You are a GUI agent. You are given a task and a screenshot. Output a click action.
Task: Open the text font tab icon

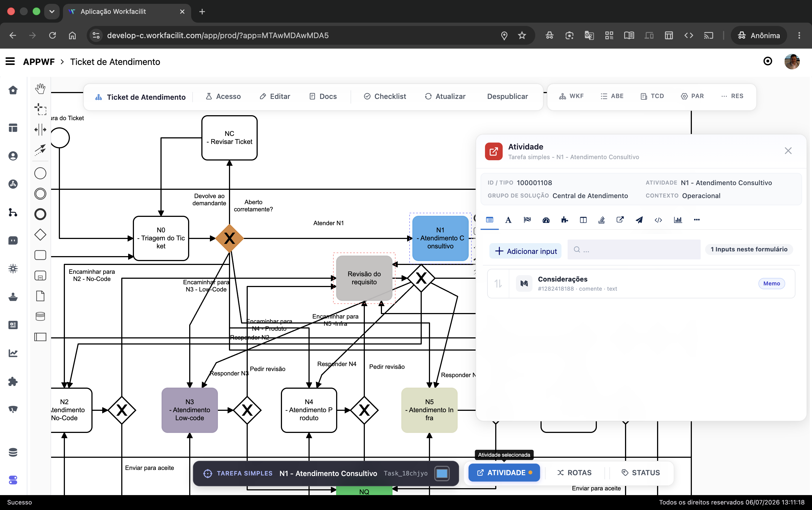click(x=508, y=220)
